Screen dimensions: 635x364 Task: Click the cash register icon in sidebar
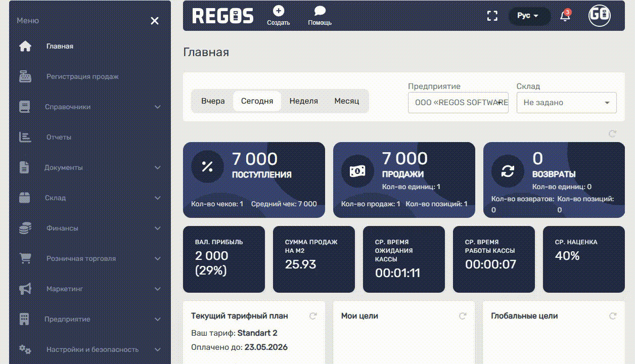[25, 77]
